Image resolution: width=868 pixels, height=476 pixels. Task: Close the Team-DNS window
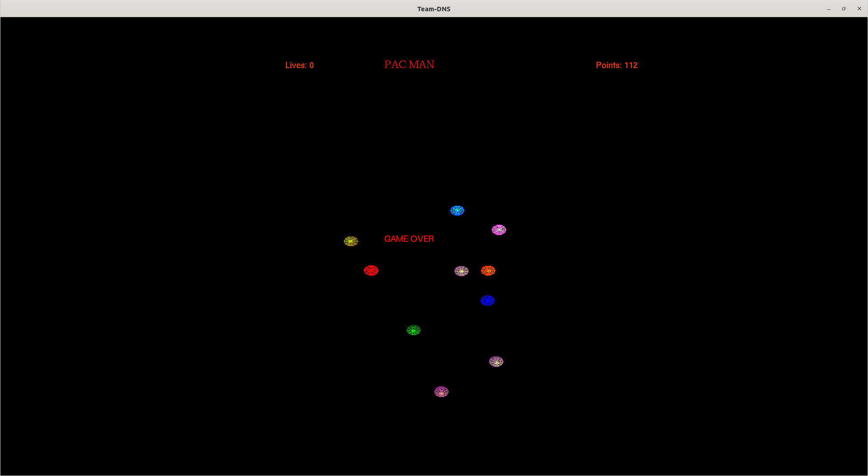[859, 9]
